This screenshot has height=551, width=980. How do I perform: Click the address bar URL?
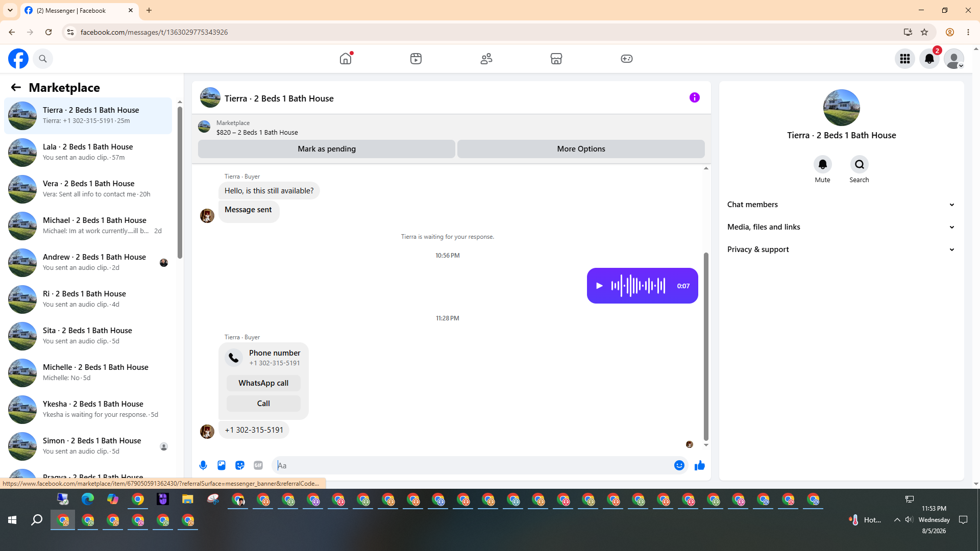click(x=154, y=32)
